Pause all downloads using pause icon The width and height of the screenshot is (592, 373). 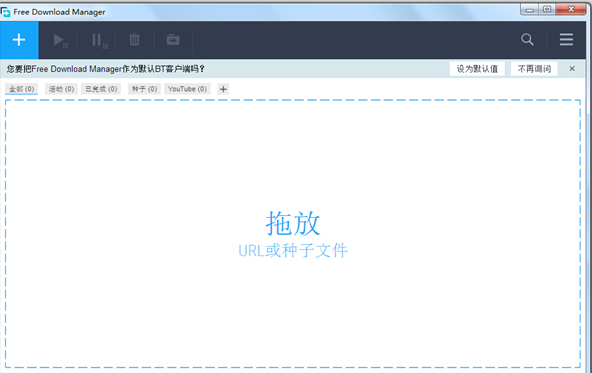tap(100, 40)
